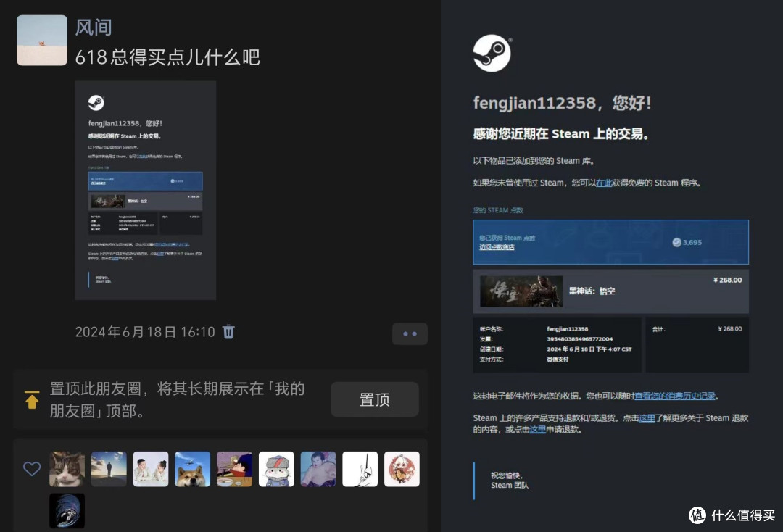The image size is (783, 532).
Task: Open the black-and-white sketch avatar in likes
Action: (360, 469)
